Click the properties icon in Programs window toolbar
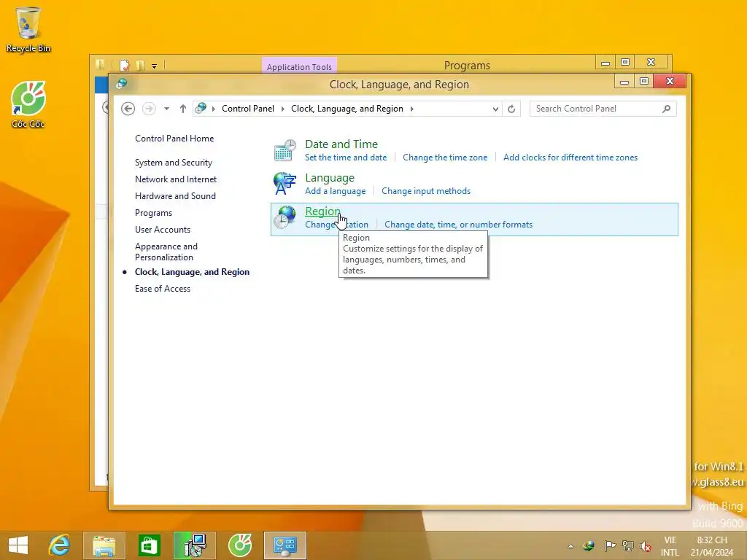 click(124, 65)
